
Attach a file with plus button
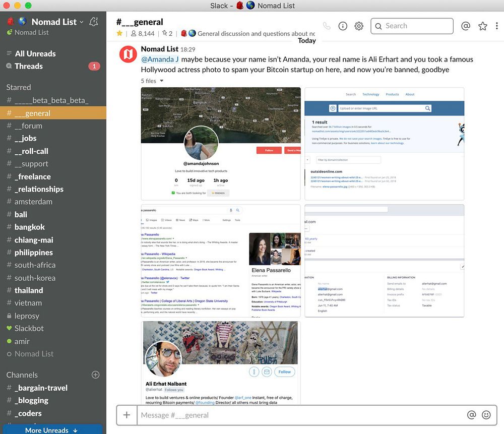pos(127,415)
